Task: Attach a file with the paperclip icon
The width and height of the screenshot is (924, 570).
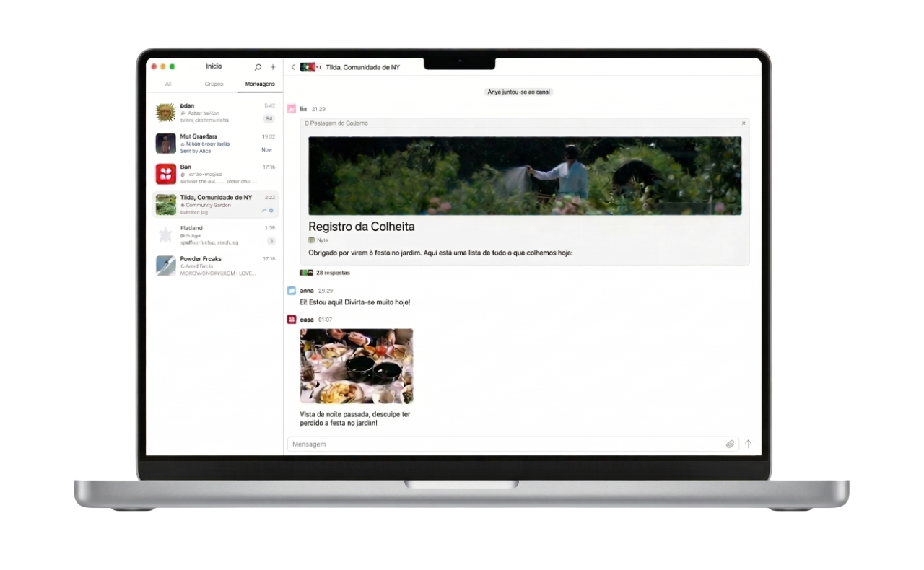Action: pyautogui.click(x=730, y=444)
